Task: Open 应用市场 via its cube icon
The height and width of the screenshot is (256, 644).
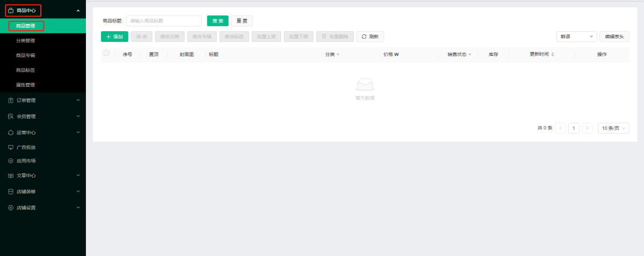Action: [11, 161]
